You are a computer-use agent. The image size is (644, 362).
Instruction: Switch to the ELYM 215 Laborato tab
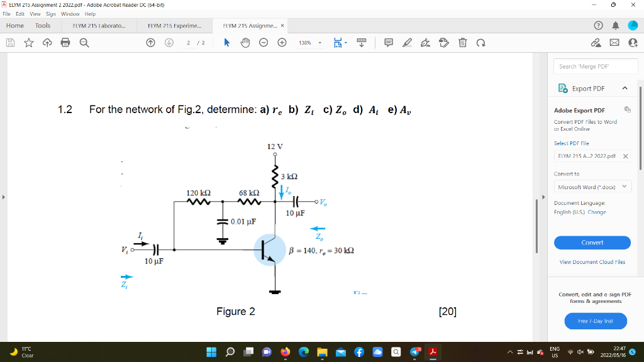pyautogui.click(x=102, y=26)
